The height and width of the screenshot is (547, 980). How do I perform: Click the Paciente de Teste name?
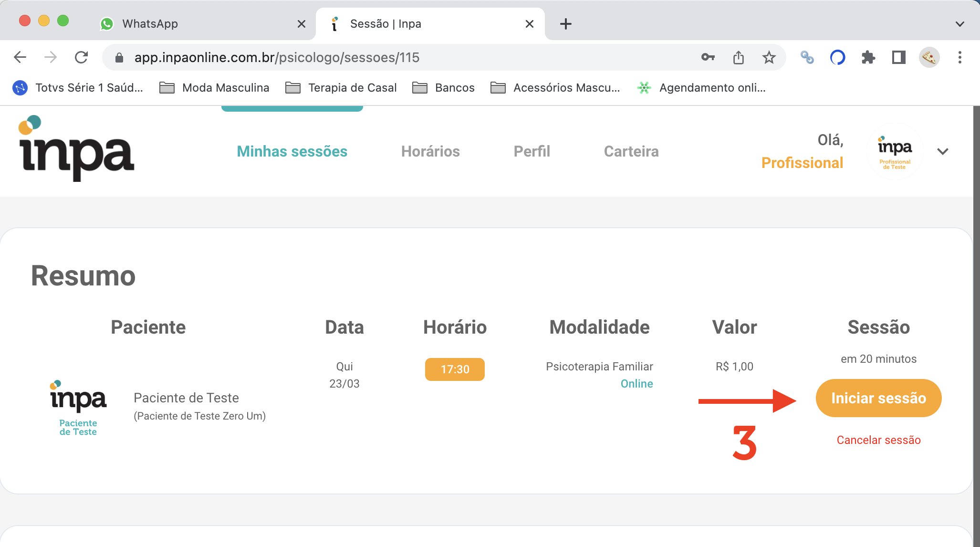point(186,398)
